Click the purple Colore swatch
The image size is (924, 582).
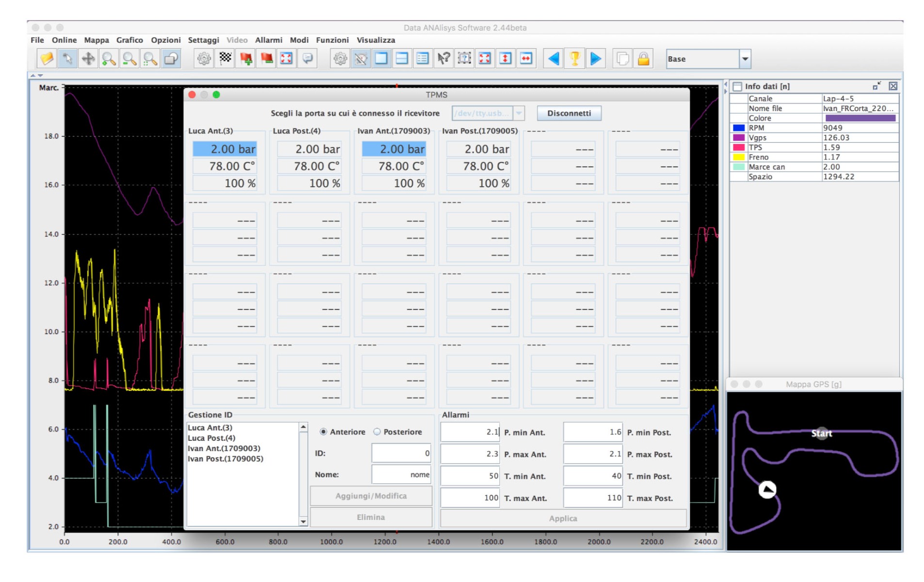(x=860, y=118)
